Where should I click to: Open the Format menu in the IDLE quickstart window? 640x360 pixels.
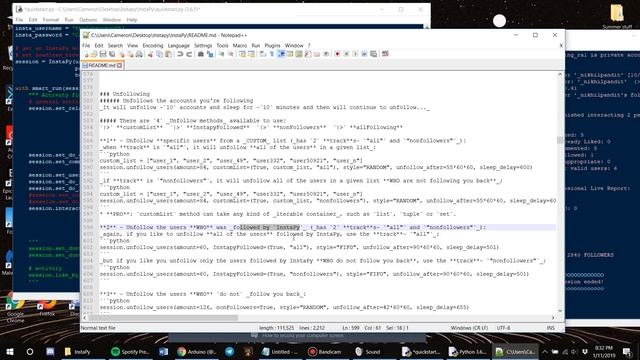click(x=51, y=20)
